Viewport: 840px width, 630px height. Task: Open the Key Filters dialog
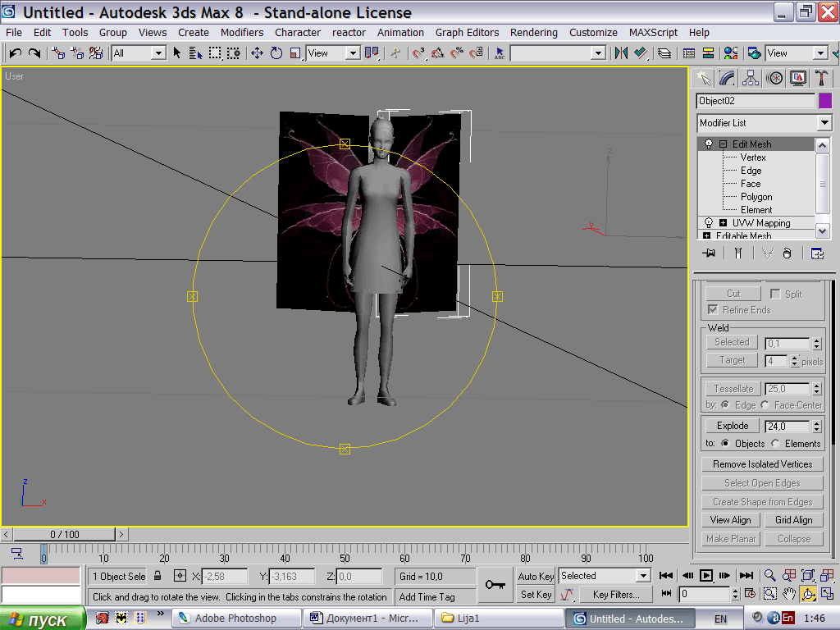tap(616, 594)
